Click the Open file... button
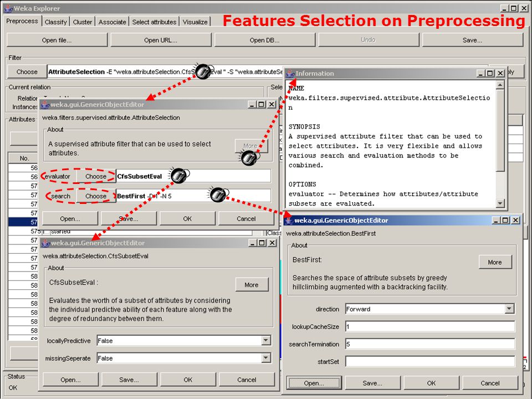The height and width of the screenshot is (399, 532). tap(57, 40)
